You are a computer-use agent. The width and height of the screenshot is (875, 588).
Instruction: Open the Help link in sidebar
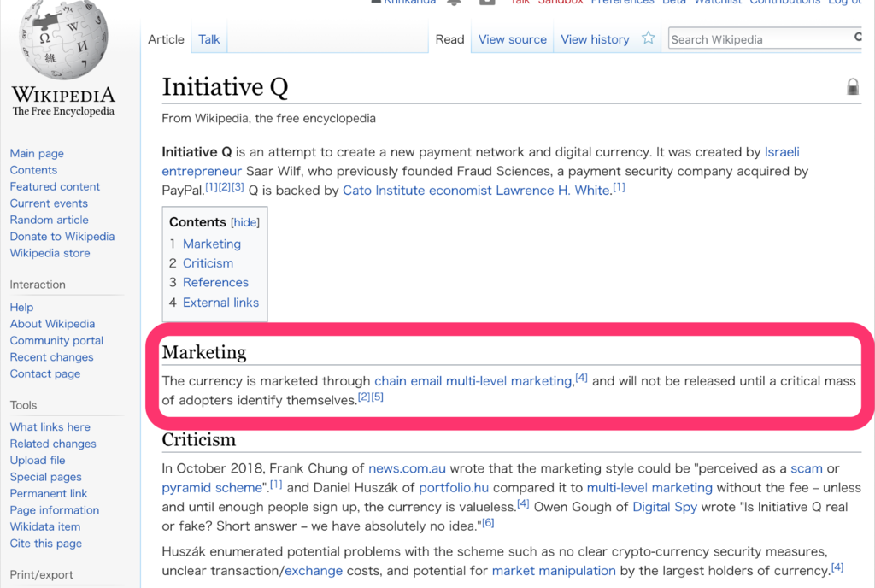[21, 308]
